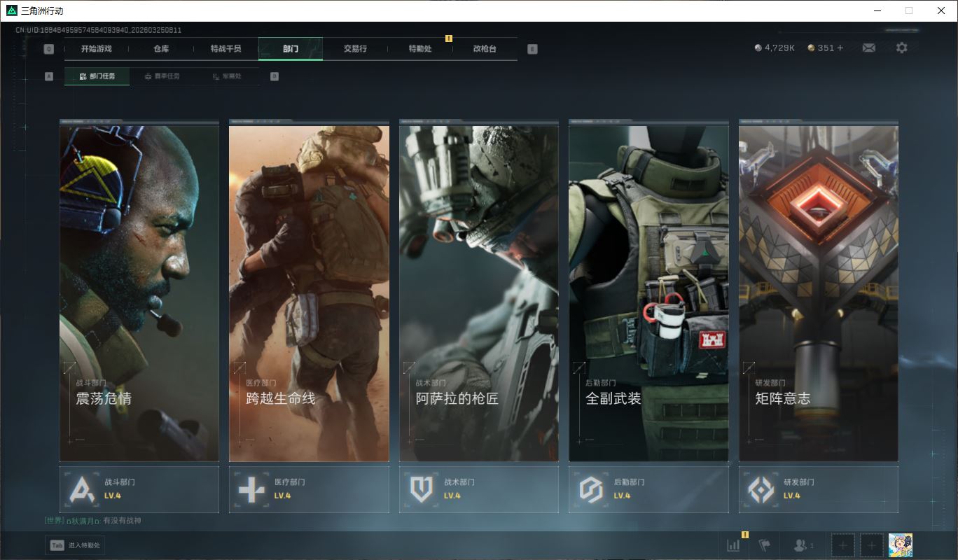The height and width of the screenshot is (560, 958).
Task: Open the mail envelope icon
Action: pyautogui.click(x=868, y=48)
